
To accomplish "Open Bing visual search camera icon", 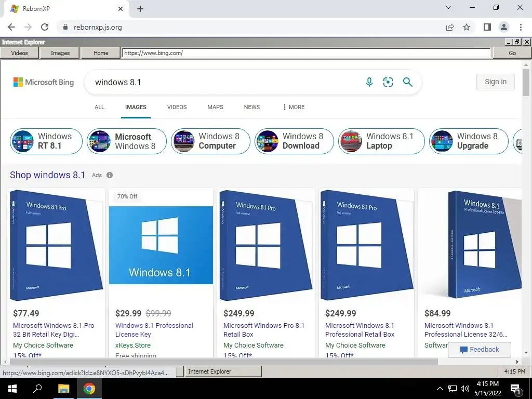I will click(x=388, y=82).
